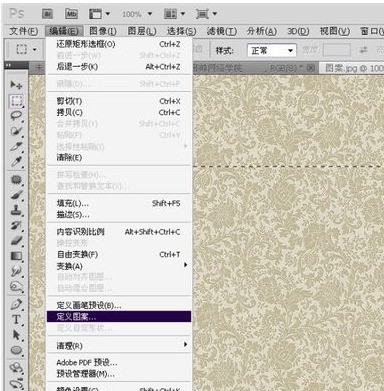
Task: Select the Horizontal Type tool
Action: tap(16, 319)
